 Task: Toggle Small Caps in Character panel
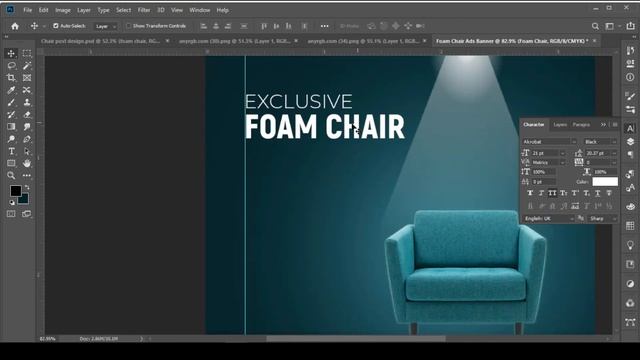pyautogui.click(x=564, y=193)
